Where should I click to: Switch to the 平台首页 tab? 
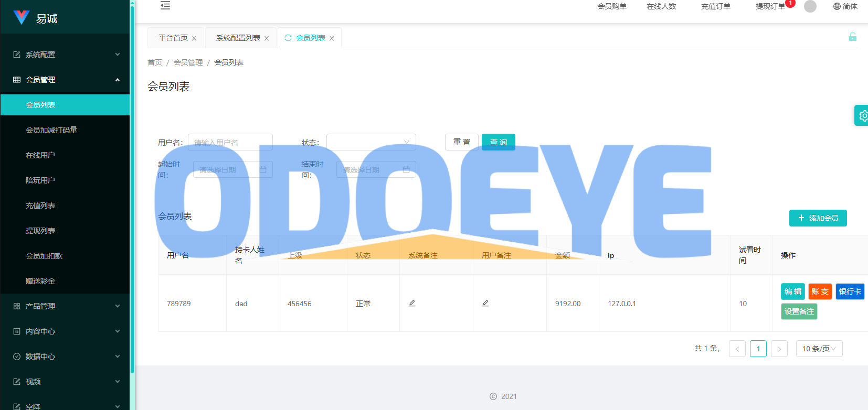pyautogui.click(x=173, y=38)
